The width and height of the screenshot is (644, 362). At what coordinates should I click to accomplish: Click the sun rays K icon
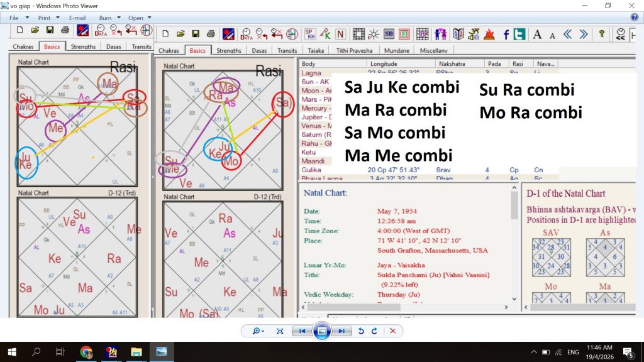374,34
